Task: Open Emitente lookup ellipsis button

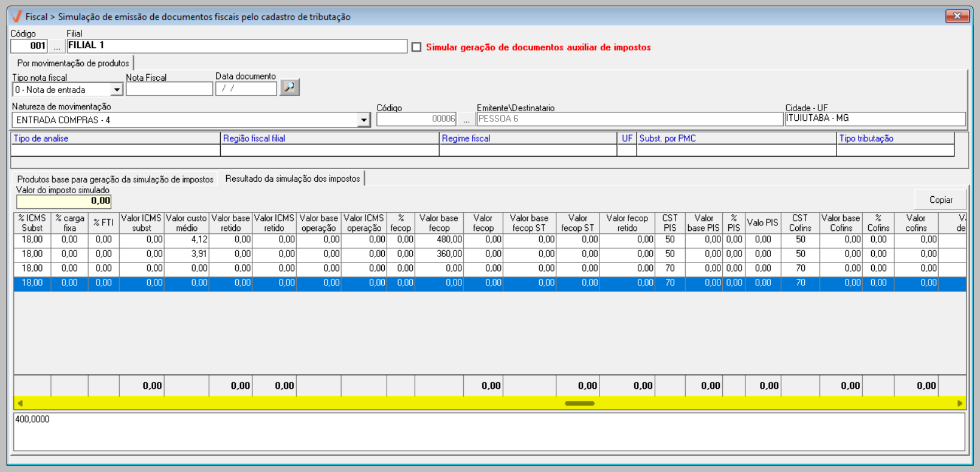Action: tap(466, 120)
